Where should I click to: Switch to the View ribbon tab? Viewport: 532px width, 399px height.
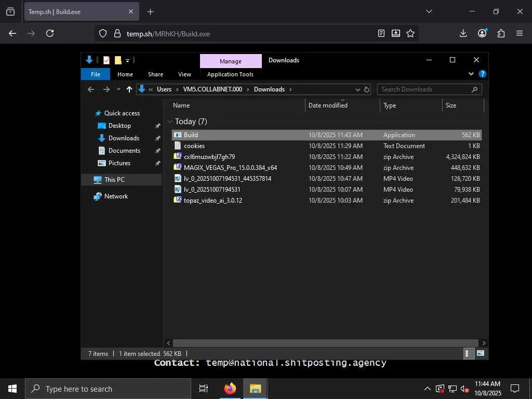point(184,74)
